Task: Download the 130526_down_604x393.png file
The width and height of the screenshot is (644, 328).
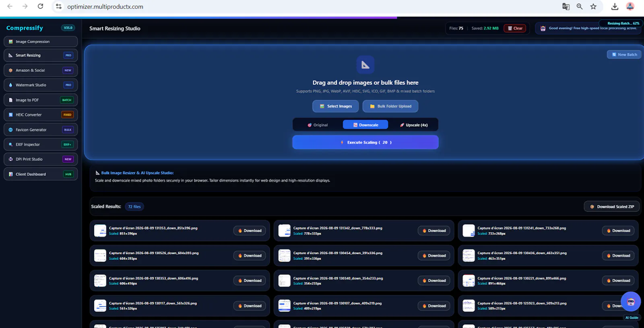Action: 250,256
